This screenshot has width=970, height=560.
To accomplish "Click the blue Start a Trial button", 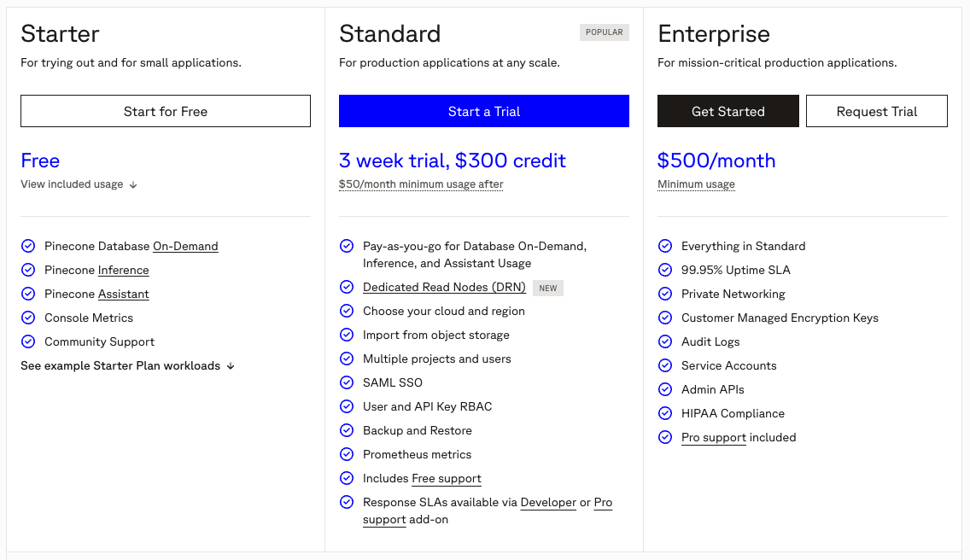I will click(483, 111).
